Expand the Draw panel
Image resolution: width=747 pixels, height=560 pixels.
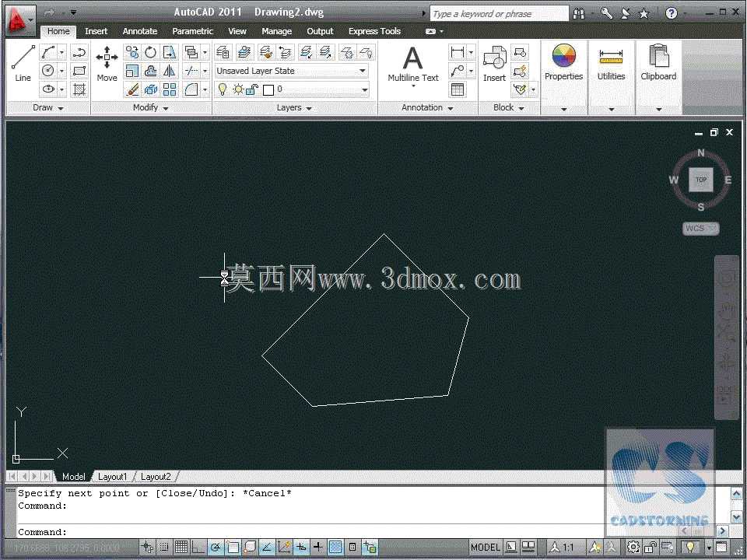click(47, 107)
